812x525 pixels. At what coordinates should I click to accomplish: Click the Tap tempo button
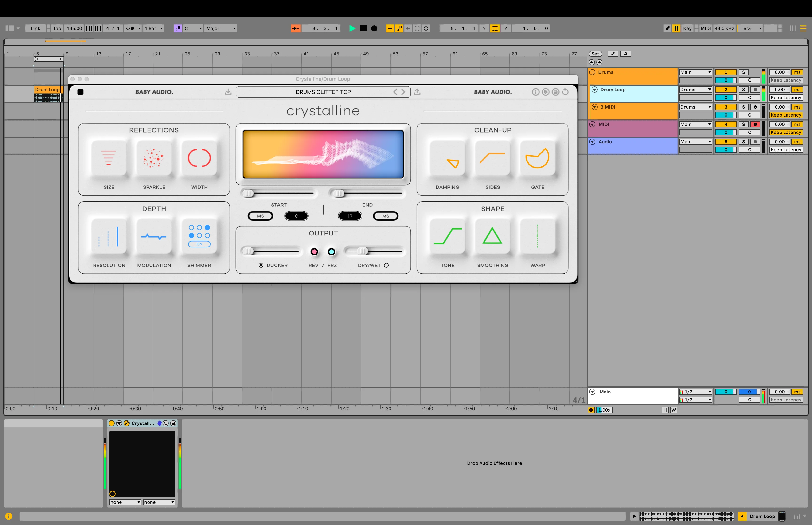click(x=57, y=29)
